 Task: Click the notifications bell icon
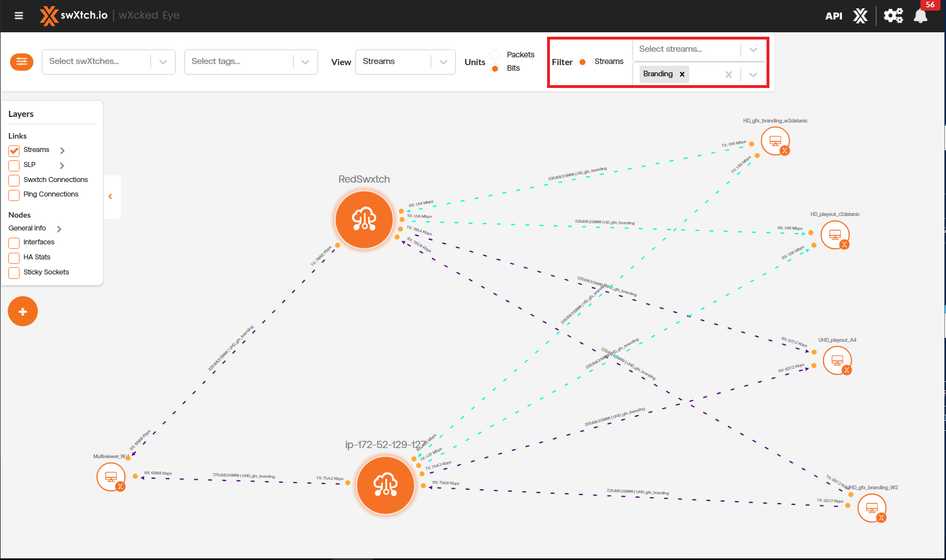[920, 16]
